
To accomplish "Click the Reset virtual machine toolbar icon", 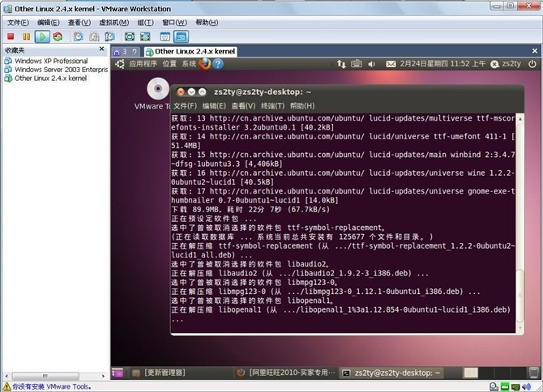I will tap(58, 36).
